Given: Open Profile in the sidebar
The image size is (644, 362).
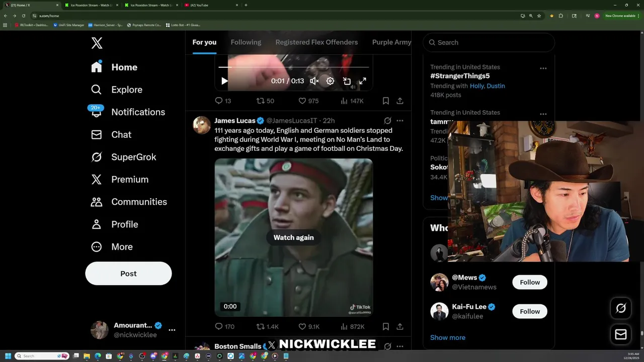Looking at the screenshot, I should (x=115, y=224).
